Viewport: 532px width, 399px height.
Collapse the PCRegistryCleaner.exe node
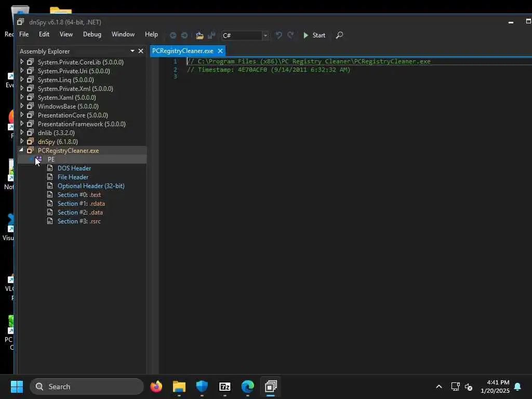22,150
